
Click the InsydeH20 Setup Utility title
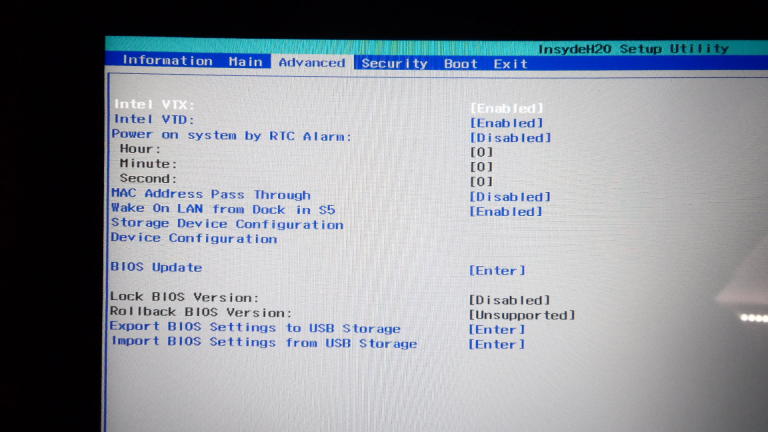[x=633, y=48]
